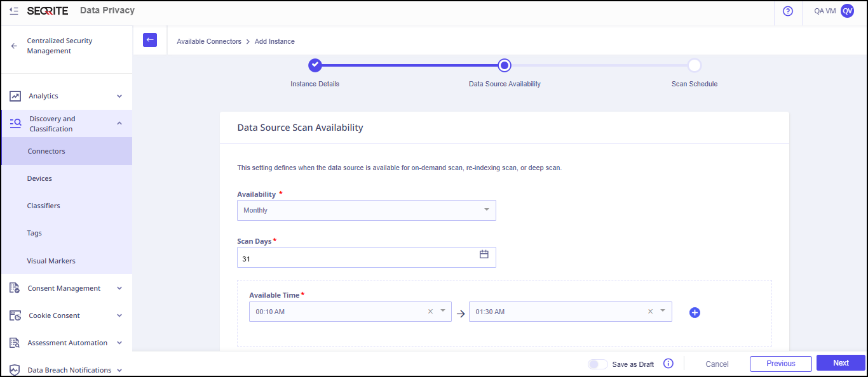Open Classifiers in the sidebar

[x=43, y=206]
